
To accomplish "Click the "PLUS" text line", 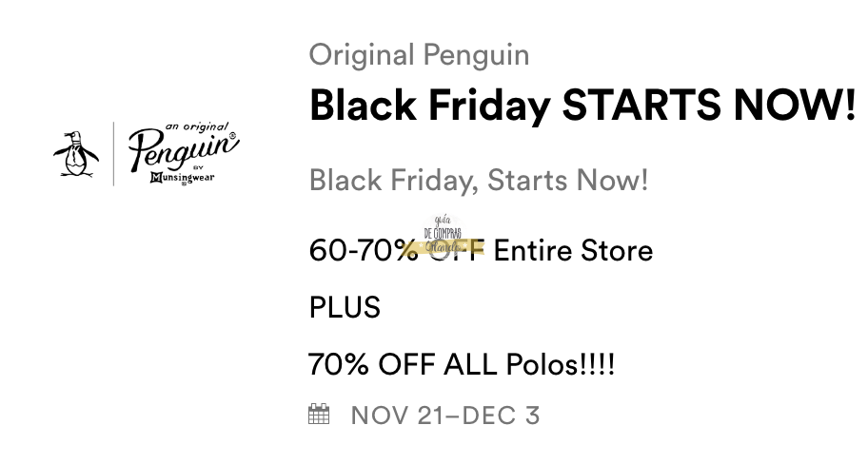I will click(345, 307).
